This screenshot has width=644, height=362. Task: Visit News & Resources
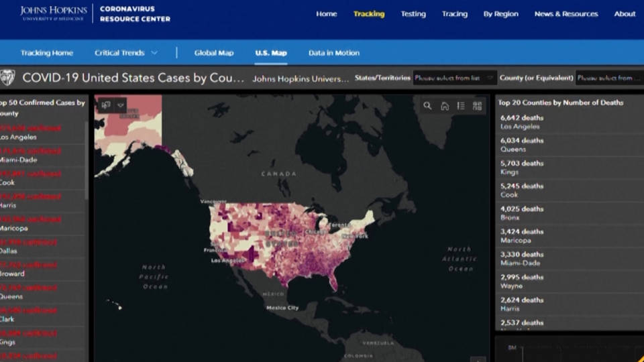tap(566, 13)
